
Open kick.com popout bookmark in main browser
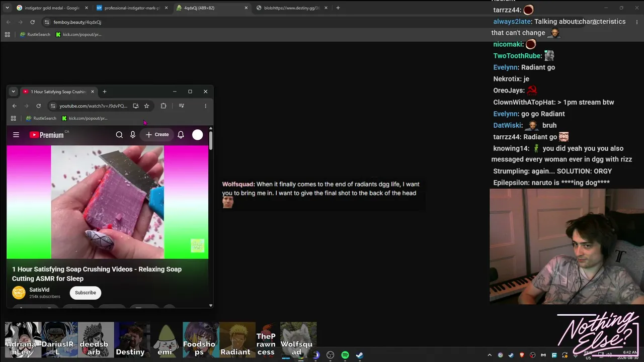(x=78, y=35)
